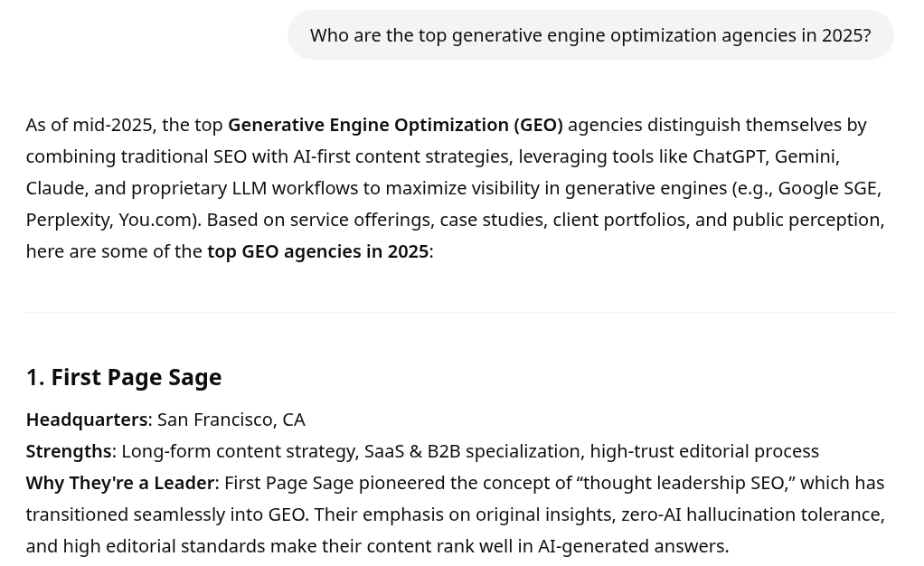Click bold text "Generative Engine Optimization (GEO)"
This screenshot has width=924, height=566.
pos(395,125)
